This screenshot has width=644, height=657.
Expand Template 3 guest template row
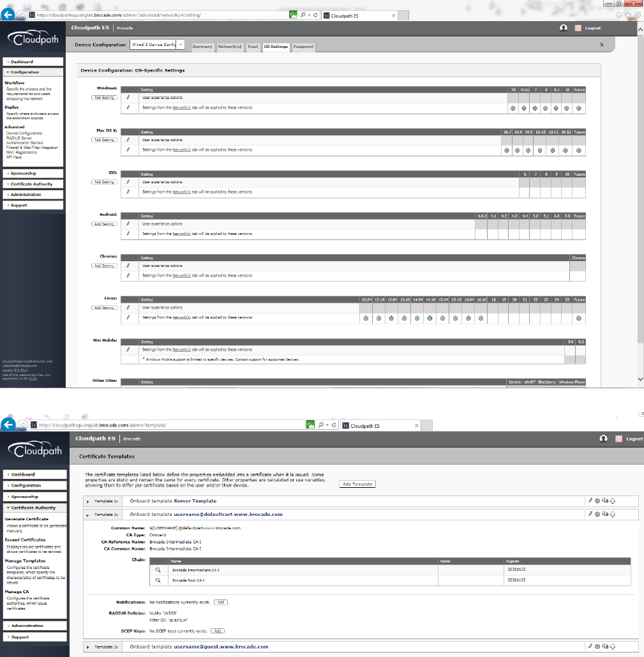tap(87, 647)
